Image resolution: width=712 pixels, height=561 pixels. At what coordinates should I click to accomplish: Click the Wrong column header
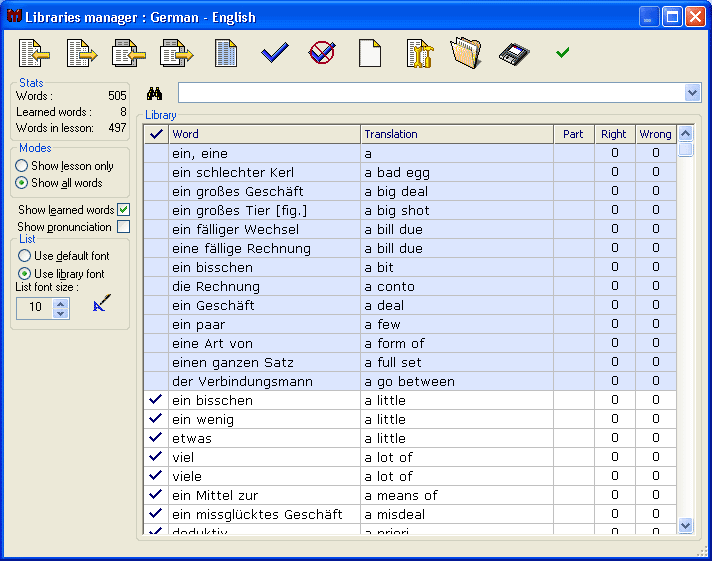tap(655, 134)
